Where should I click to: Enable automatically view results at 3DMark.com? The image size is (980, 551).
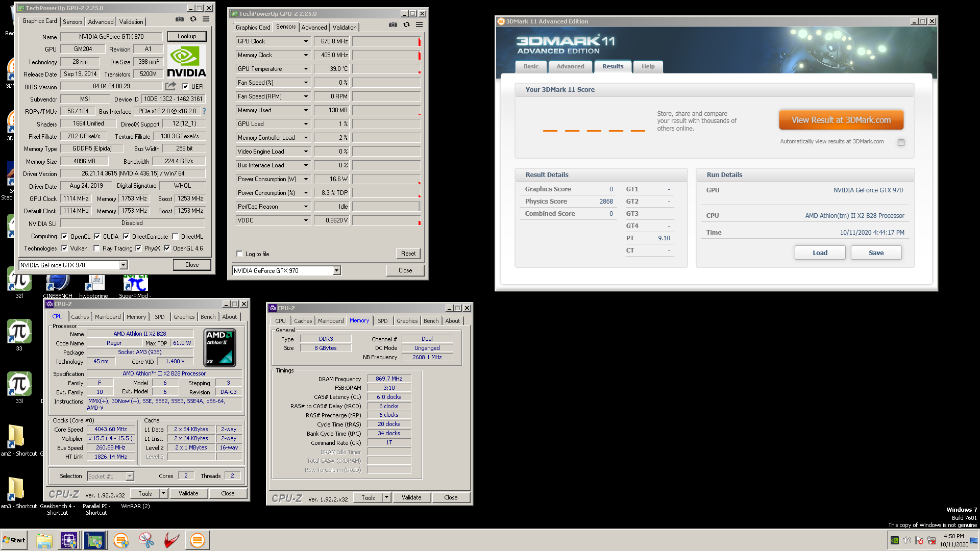pos(901,142)
